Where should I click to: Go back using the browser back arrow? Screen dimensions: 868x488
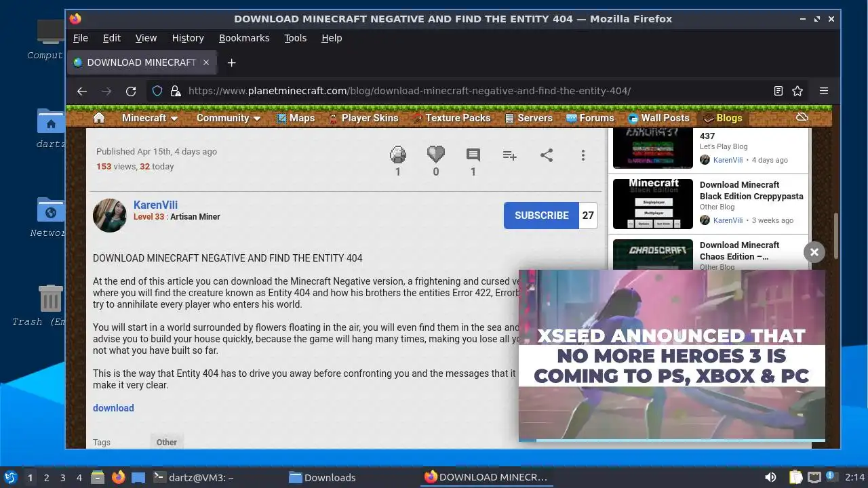[82, 91]
